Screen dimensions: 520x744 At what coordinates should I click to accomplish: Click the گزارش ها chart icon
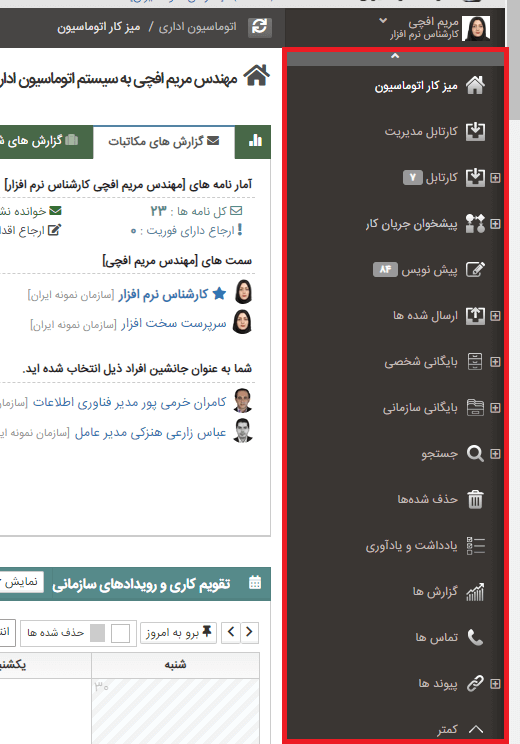(x=475, y=592)
